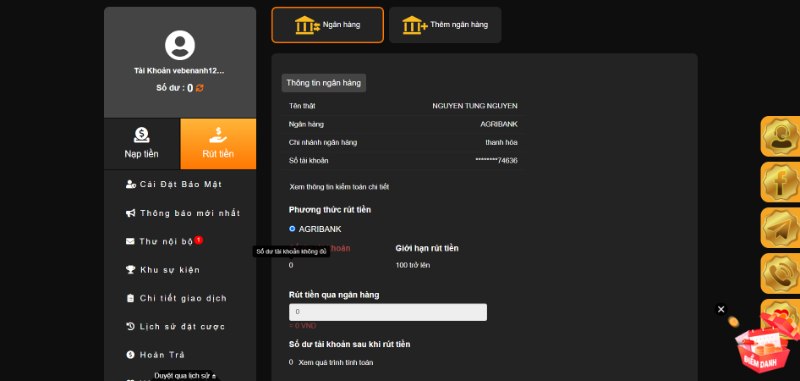Click the name NGUYEN TUNG NGUYEN

tap(475, 106)
